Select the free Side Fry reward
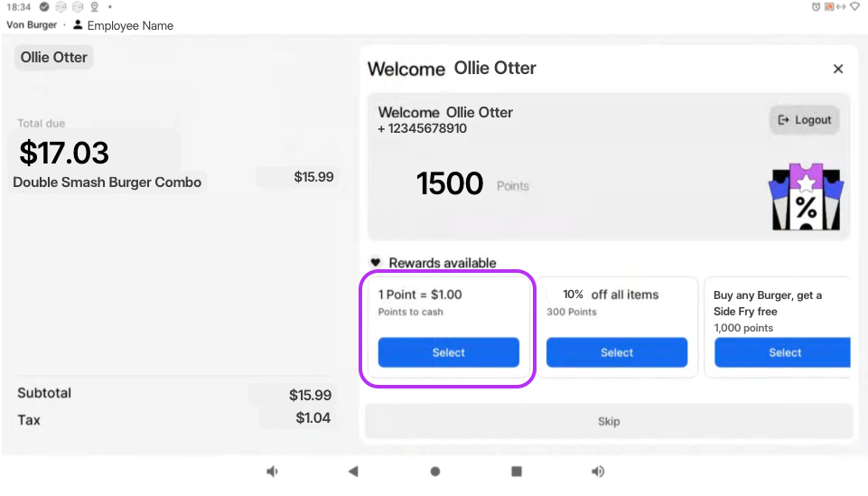 coord(782,352)
